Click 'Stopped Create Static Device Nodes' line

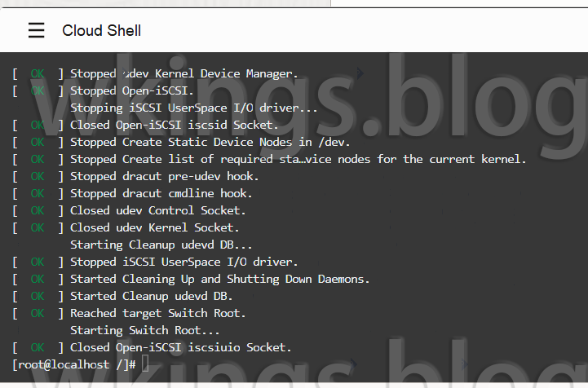(x=181, y=143)
